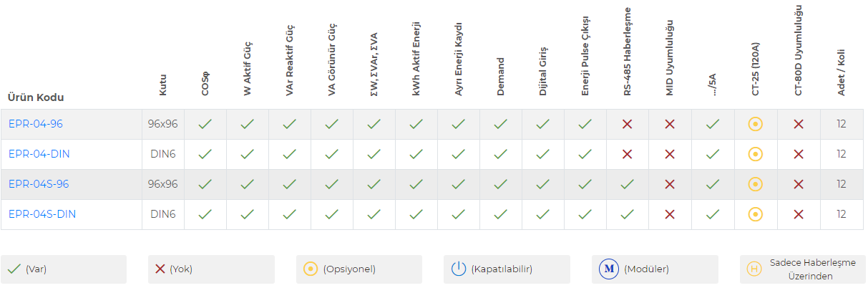Click the CT-80D red X for EPR-04S-96
This screenshot has height=288, width=868.
799,184
